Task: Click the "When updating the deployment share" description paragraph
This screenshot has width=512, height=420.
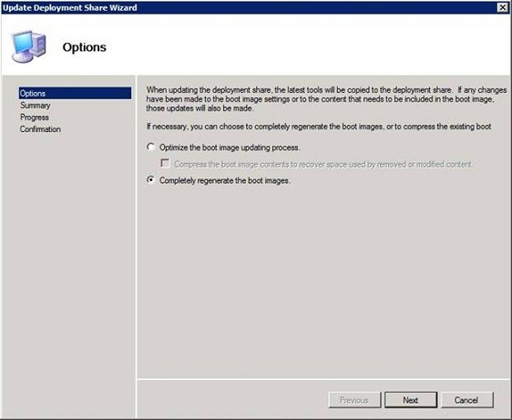Action: (326, 99)
